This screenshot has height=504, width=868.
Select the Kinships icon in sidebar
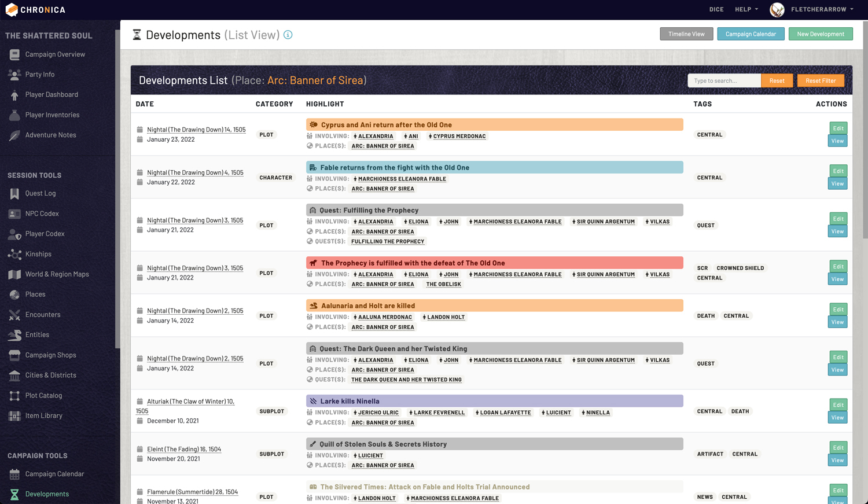coord(14,254)
